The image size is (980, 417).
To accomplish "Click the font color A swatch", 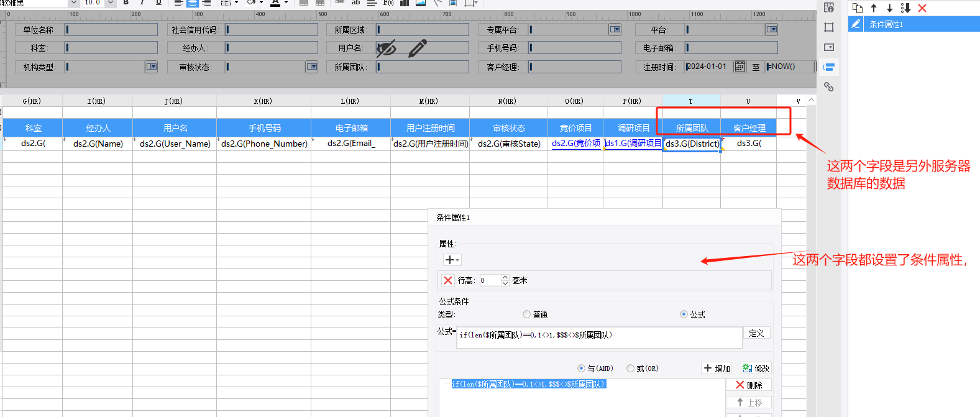I will (275, 3).
